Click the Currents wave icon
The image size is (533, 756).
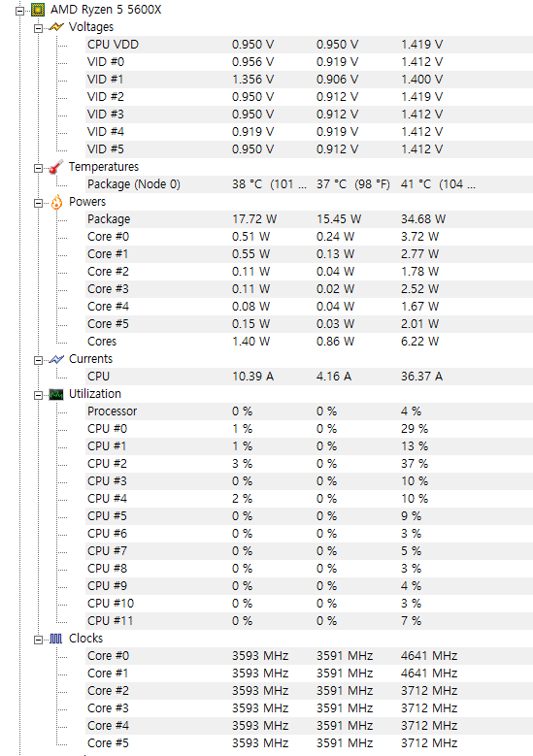point(56,359)
